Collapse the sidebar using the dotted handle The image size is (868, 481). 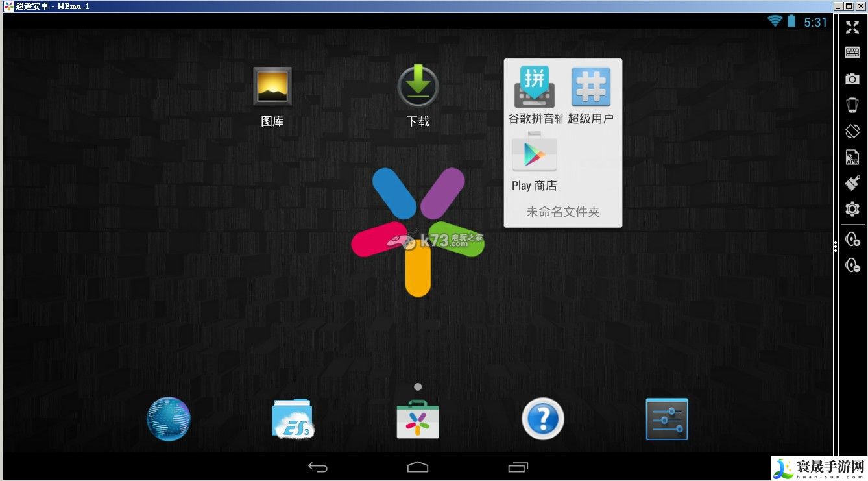tap(836, 246)
